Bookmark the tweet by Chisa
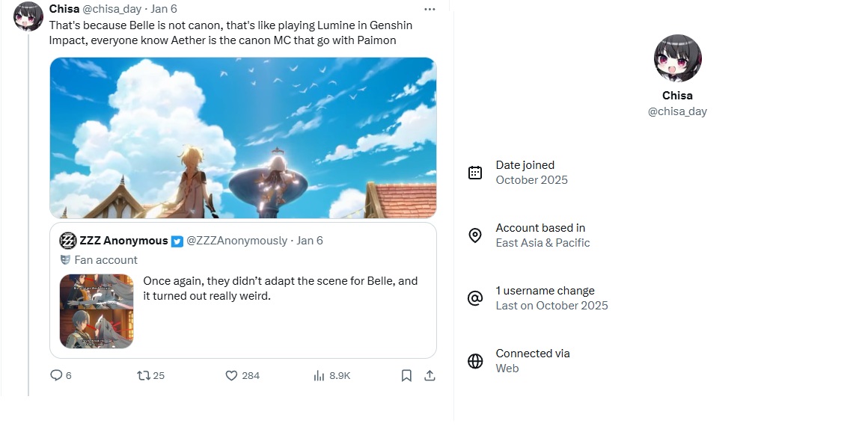The width and height of the screenshot is (868, 438). point(406,375)
